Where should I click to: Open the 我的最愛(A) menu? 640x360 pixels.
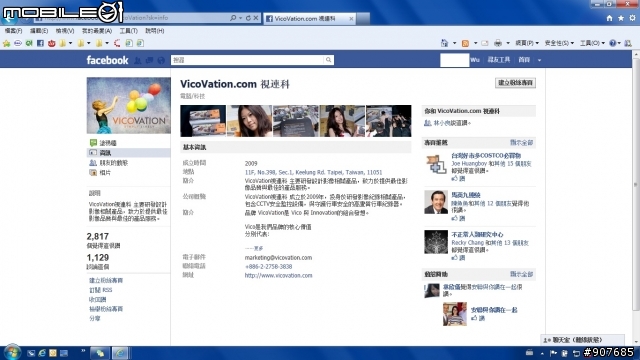coord(97,31)
